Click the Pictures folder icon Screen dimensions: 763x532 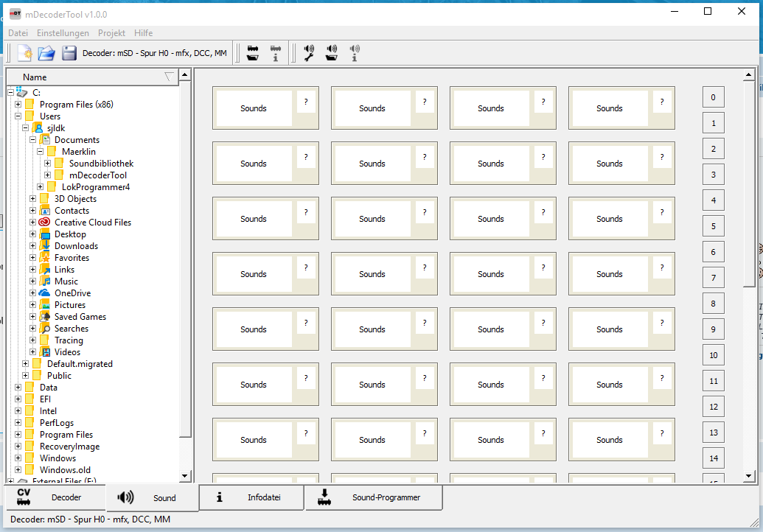[x=45, y=305]
